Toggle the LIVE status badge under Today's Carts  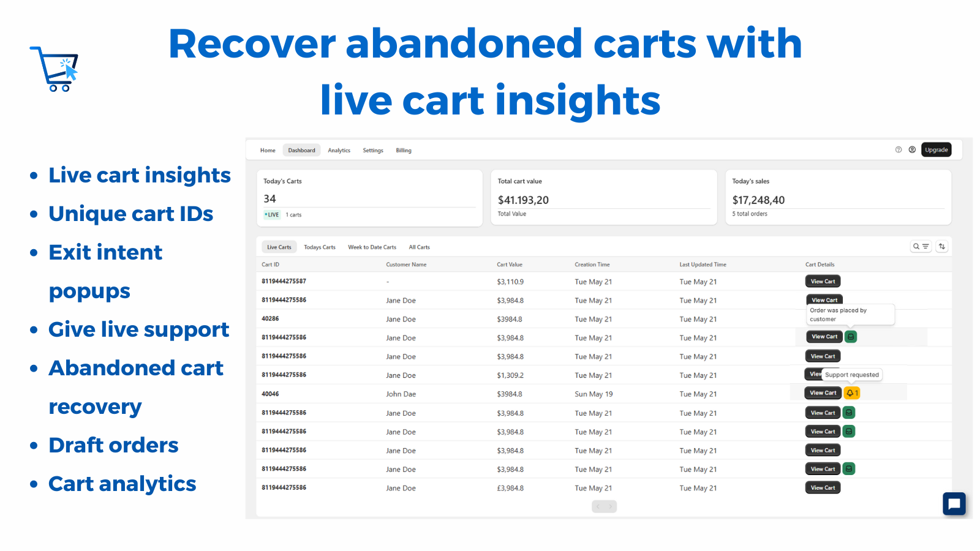click(271, 214)
